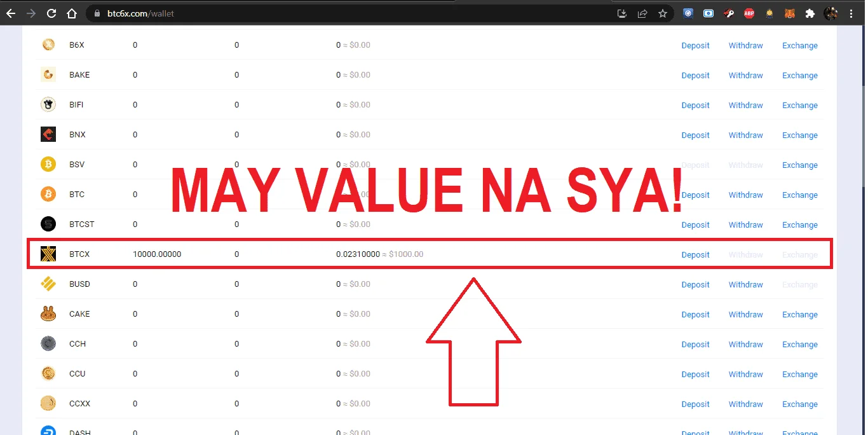The image size is (868, 435).
Task: Click the BTCX coin icon
Action: point(48,254)
